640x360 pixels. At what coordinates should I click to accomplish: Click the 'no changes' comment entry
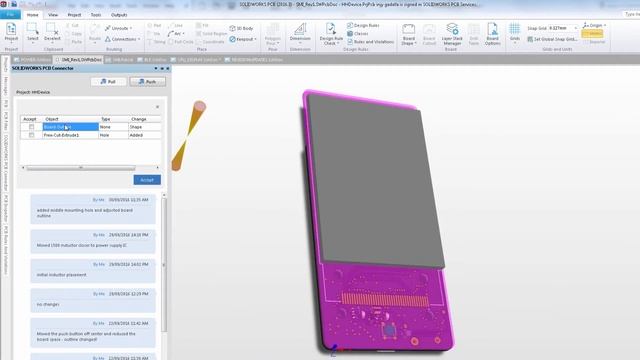93,301
